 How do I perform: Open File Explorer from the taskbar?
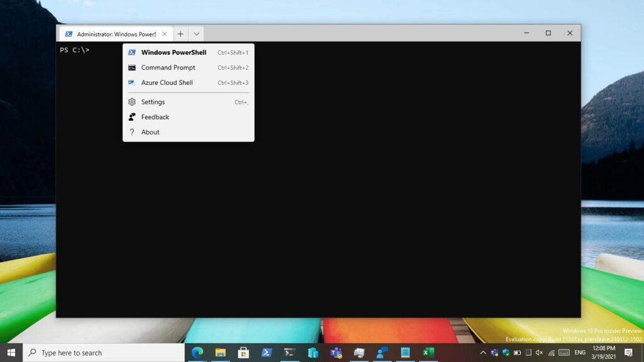pos(220,353)
